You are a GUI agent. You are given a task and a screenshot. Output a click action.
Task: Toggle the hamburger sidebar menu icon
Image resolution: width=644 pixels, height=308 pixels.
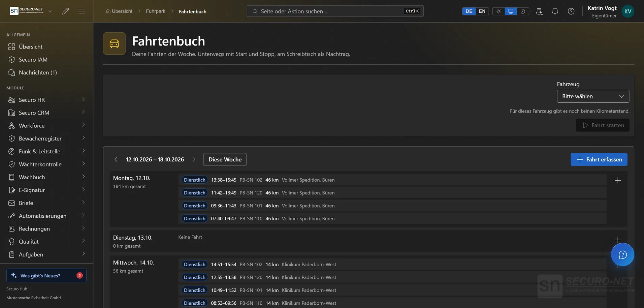point(82,11)
